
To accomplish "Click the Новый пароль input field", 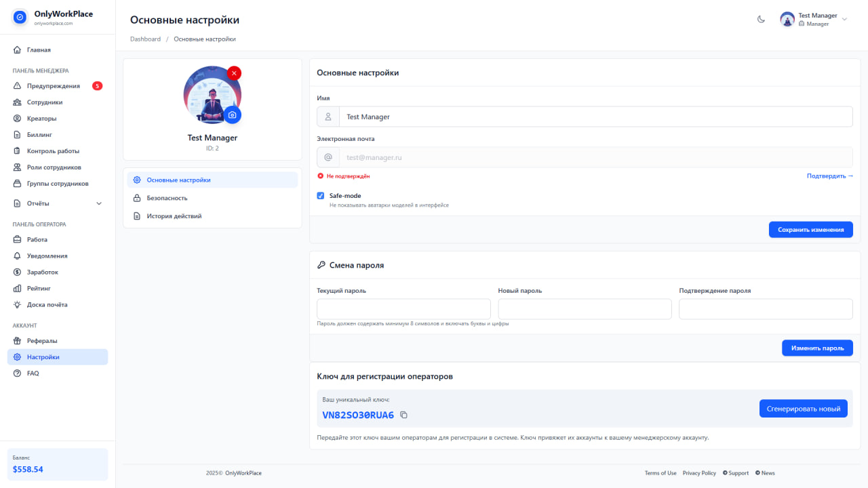I will (x=585, y=308).
